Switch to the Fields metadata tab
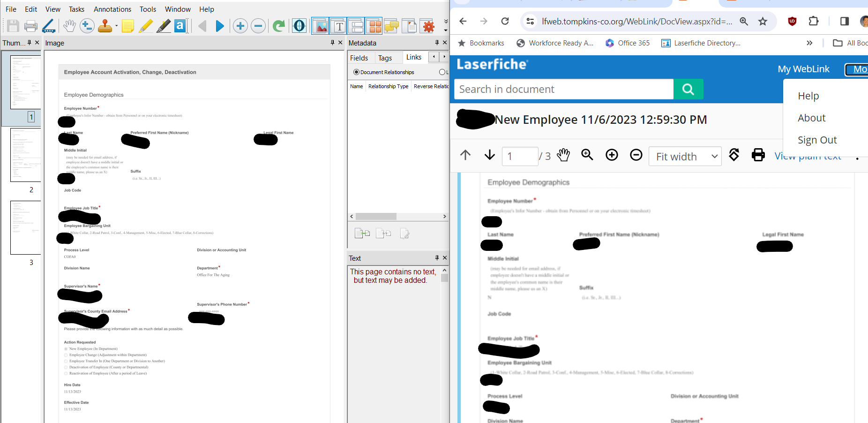Screen dimensions: 868x423 click(359, 58)
